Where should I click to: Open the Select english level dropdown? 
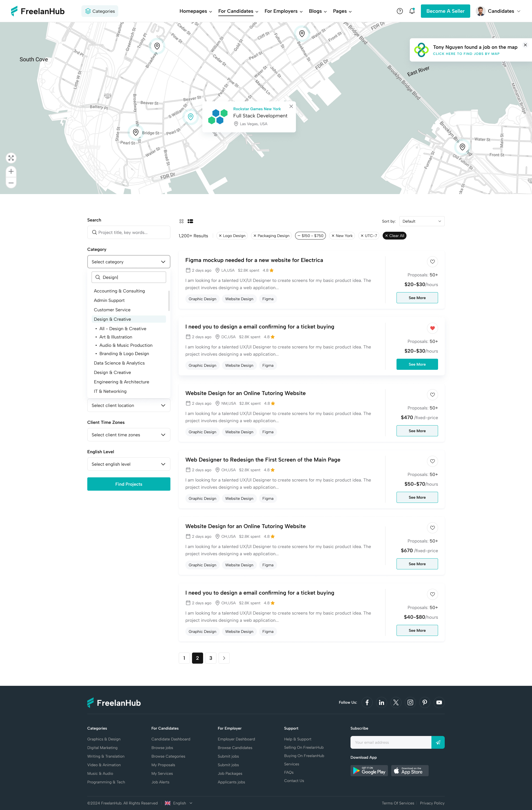pos(129,464)
